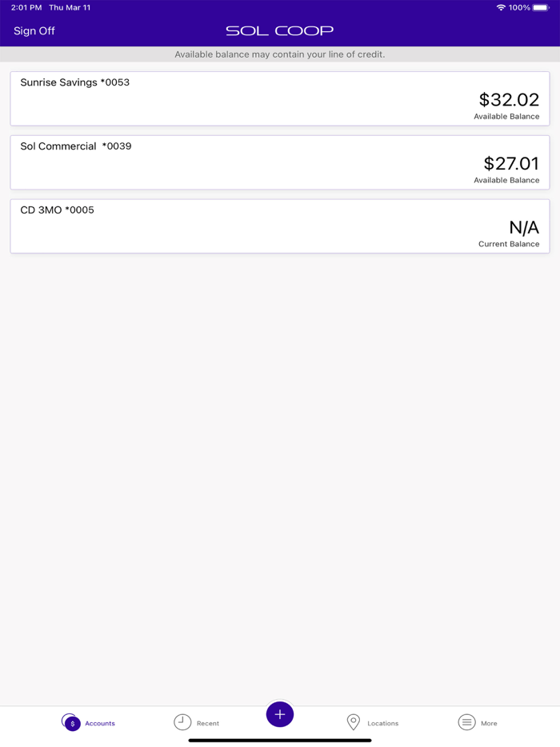
Task: Switch to the Accounts tab label
Action: coord(100,723)
